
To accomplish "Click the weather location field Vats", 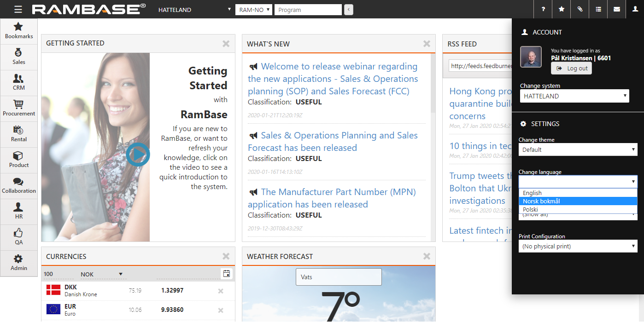I will click(x=339, y=277).
